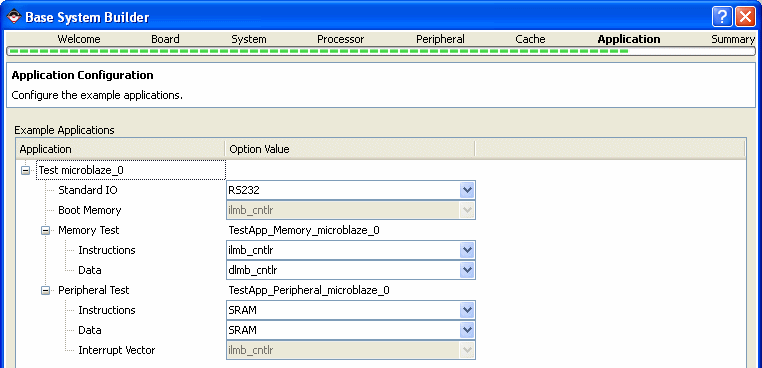Viewport: 762px width, 368px height.
Task: Open the Standard IO RS232 dropdown
Action: [x=467, y=190]
